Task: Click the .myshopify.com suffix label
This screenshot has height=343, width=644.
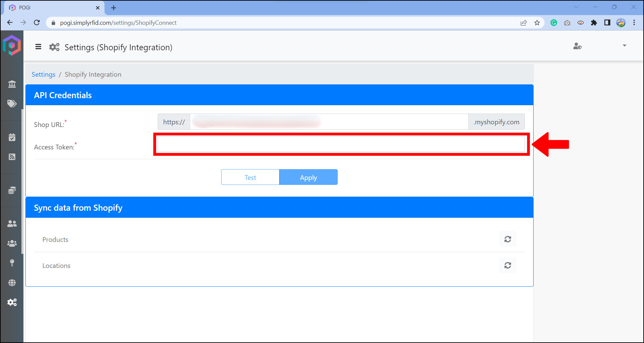Action: click(496, 122)
